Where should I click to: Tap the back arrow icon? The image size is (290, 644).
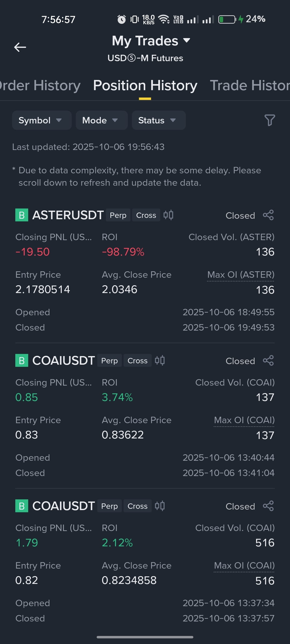pos(20,47)
